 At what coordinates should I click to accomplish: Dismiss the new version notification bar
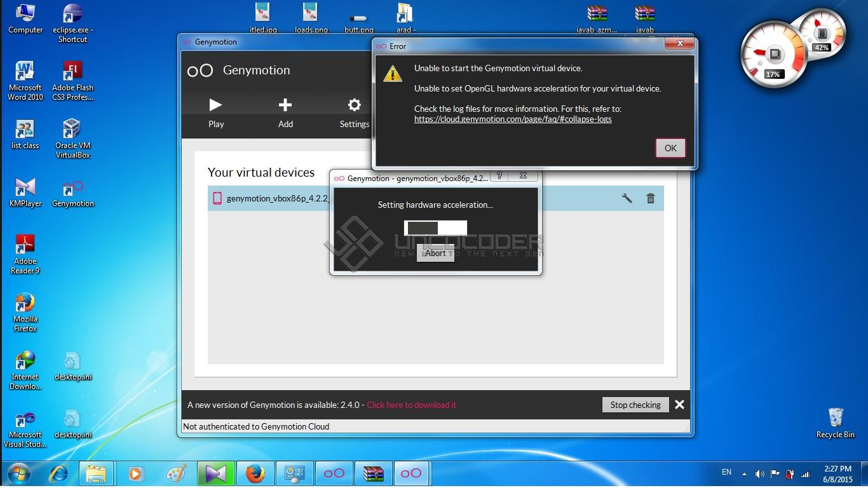pyautogui.click(x=679, y=405)
